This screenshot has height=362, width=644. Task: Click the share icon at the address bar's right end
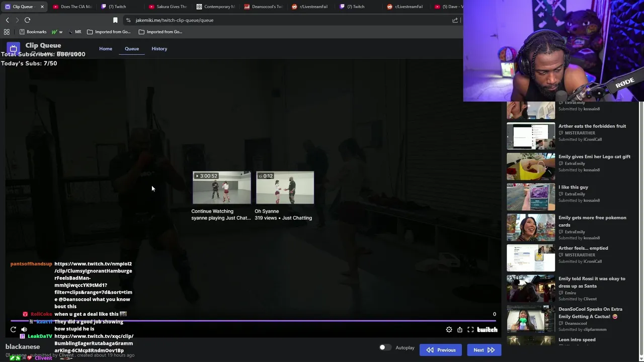[455, 20]
